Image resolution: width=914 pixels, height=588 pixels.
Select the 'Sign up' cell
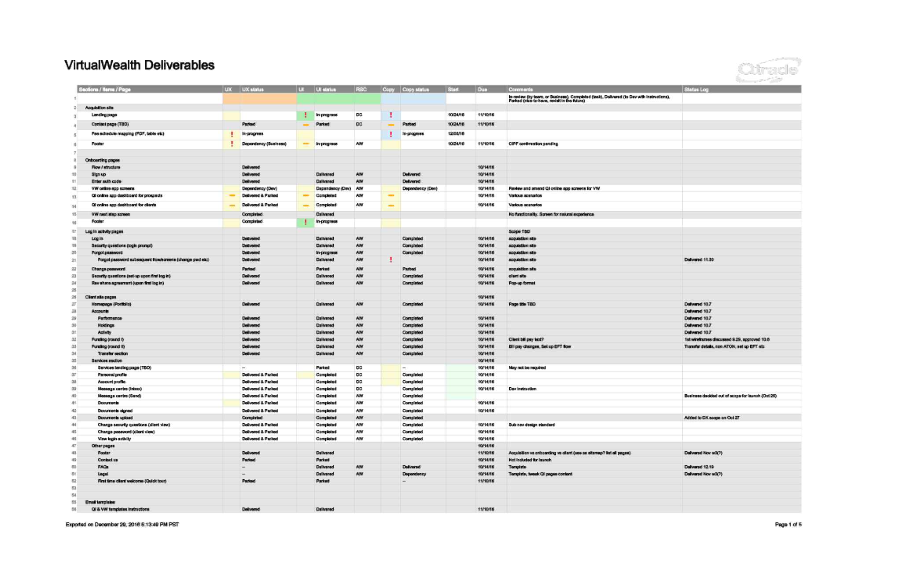click(150, 175)
